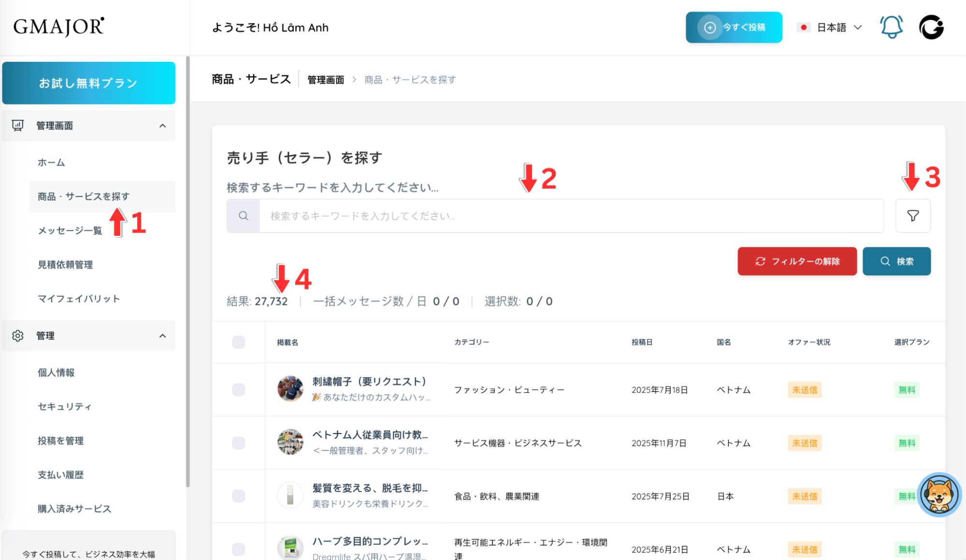Click the magnifier icon in search field

pos(244,216)
